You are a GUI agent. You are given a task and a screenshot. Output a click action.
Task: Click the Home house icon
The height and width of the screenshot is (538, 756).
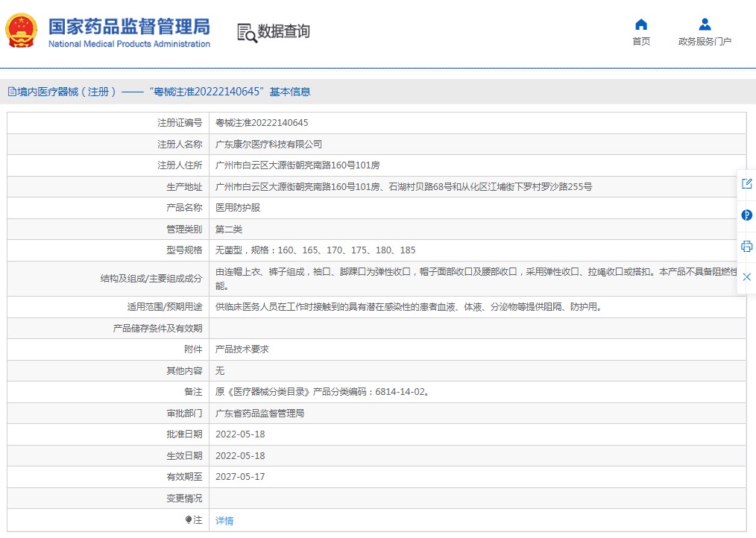pos(640,25)
